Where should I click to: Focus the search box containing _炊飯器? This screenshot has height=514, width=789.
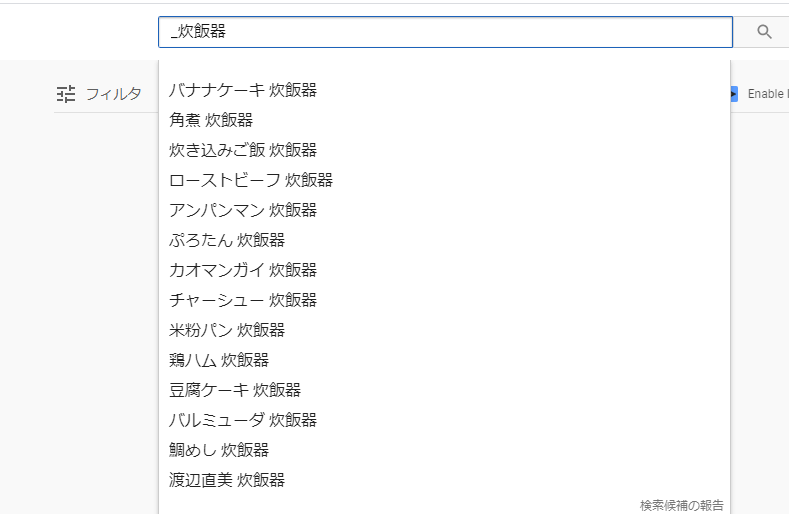pyautogui.click(x=445, y=32)
